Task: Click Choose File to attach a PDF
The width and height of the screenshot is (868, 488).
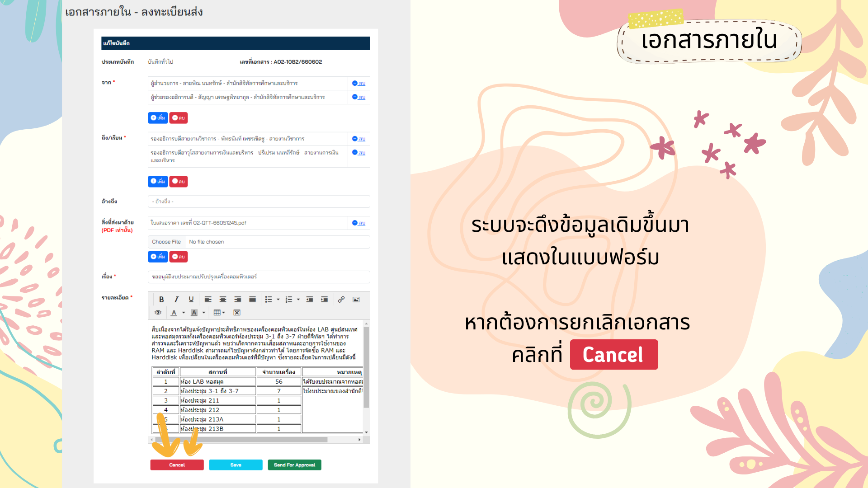Action: (166, 242)
